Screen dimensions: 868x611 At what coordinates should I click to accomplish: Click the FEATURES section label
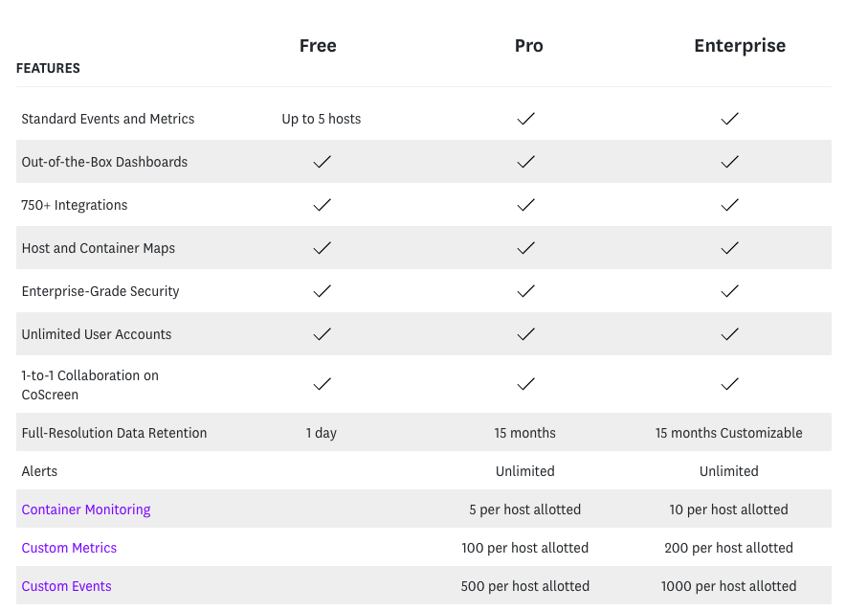pos(48,68)
